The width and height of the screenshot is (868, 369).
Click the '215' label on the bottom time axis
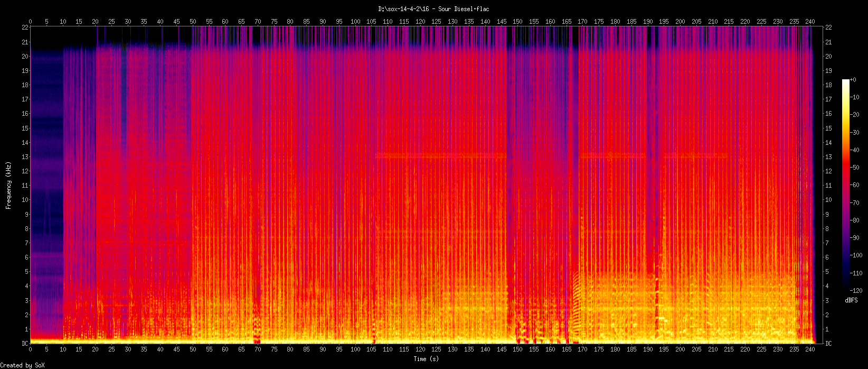729,350
